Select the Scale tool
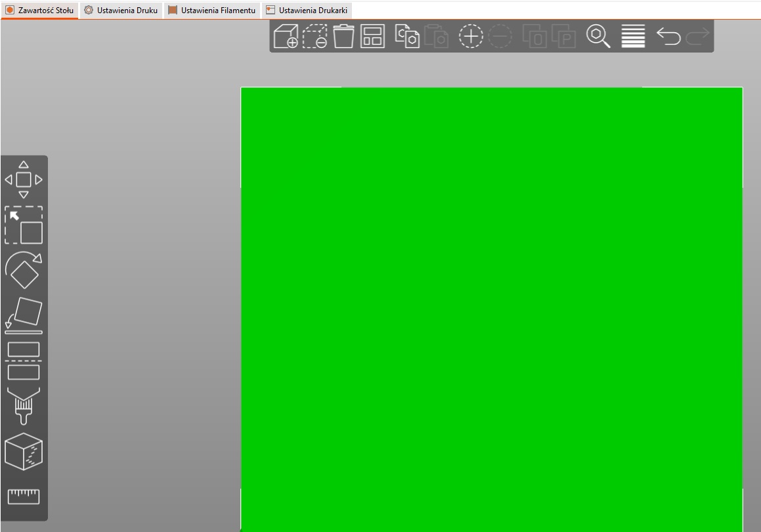 (x=24, y=225)
